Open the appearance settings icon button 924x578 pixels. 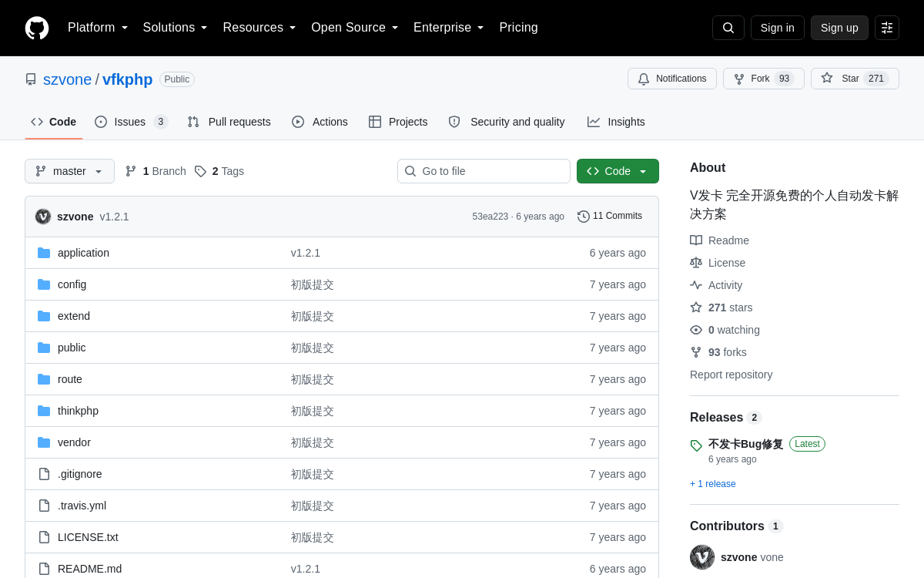click(x=887, y=28)
